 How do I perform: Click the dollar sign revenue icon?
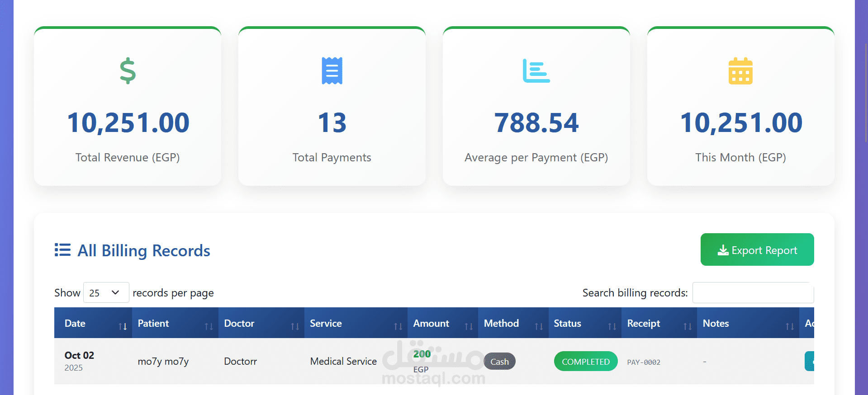pyautogui.click(x=128, y=71)
